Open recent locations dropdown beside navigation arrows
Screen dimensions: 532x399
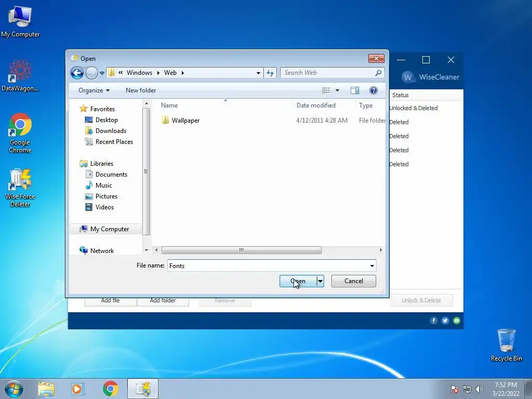(102, 73)
